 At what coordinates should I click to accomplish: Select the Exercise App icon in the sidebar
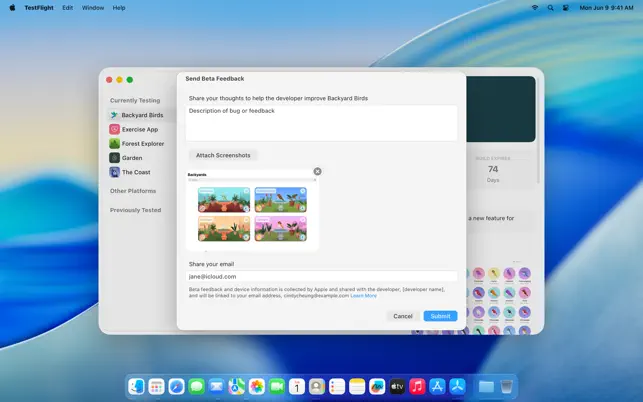pyautogui.click(x=114, y=130)
